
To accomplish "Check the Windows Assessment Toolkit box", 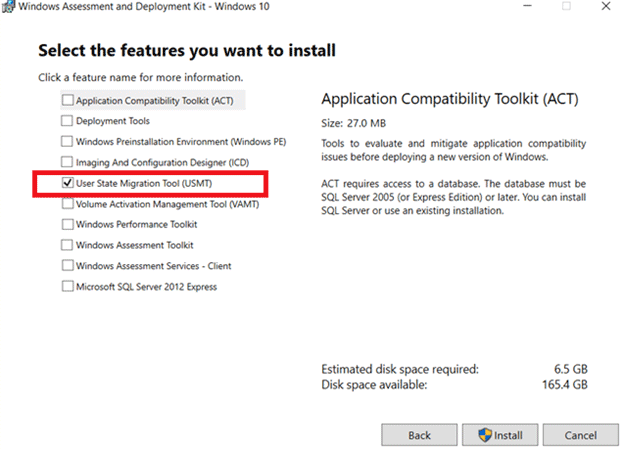I will tap(67, 245).
